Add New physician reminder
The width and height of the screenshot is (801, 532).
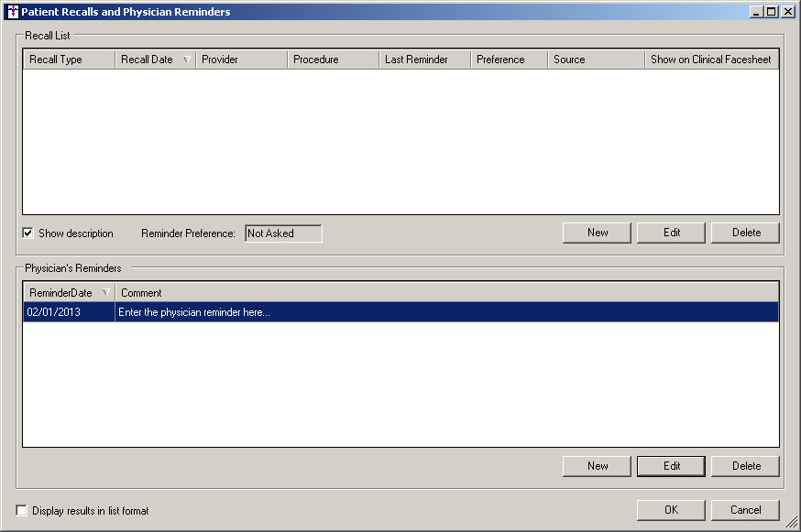pyautogui.click(x=598, y=466)
